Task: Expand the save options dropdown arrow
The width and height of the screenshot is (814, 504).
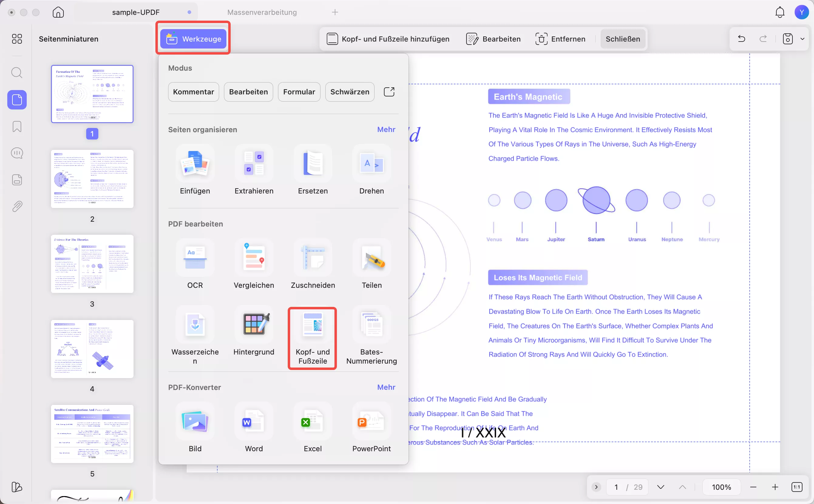Action: tap(802, 39)
